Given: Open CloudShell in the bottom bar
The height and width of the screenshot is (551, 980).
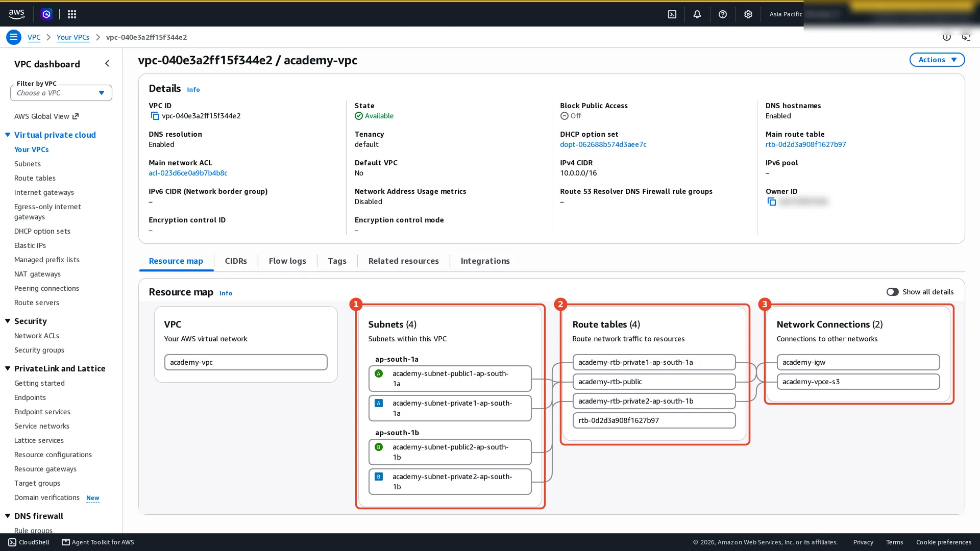Looking at the screenshot, I should (x=29, y=542).
